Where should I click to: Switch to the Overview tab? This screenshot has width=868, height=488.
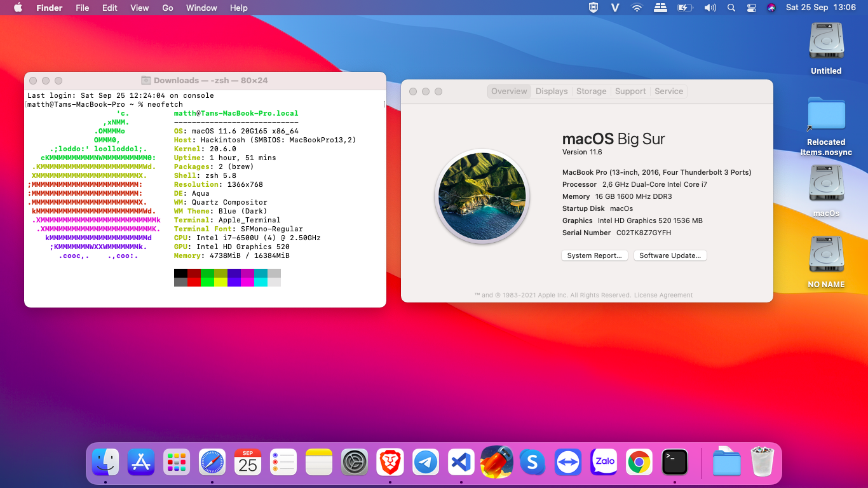(x=509, y=91)
